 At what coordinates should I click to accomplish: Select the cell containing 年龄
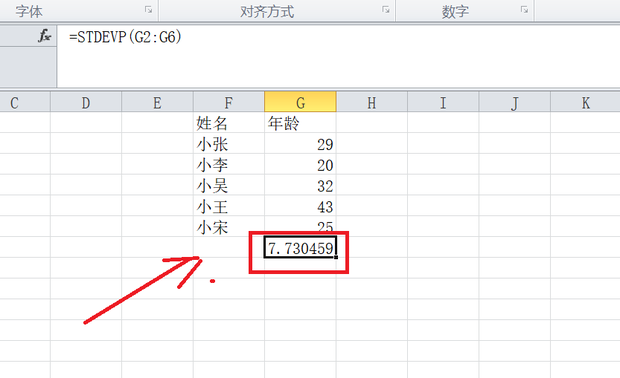(x=300, y=123)
